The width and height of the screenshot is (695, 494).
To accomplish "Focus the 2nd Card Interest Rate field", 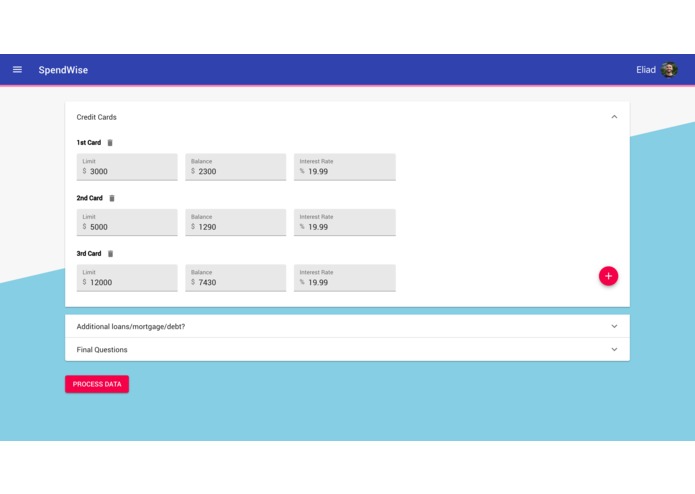I will click(345, 222).
